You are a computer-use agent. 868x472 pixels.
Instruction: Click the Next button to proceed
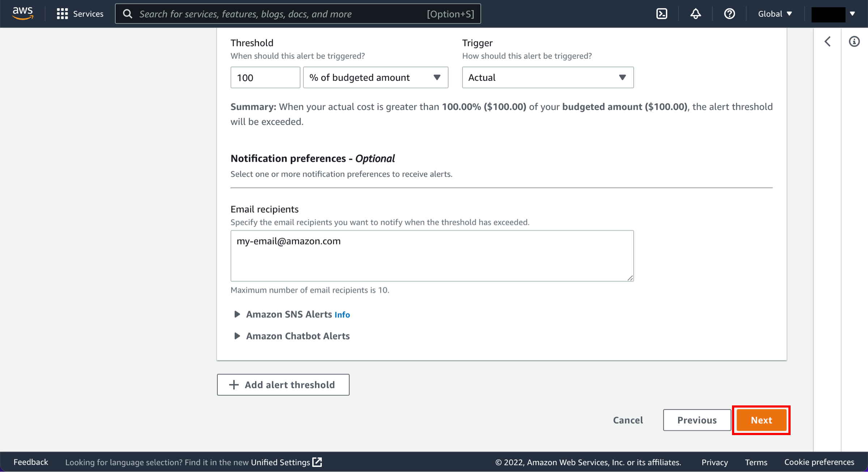[761, 420]
